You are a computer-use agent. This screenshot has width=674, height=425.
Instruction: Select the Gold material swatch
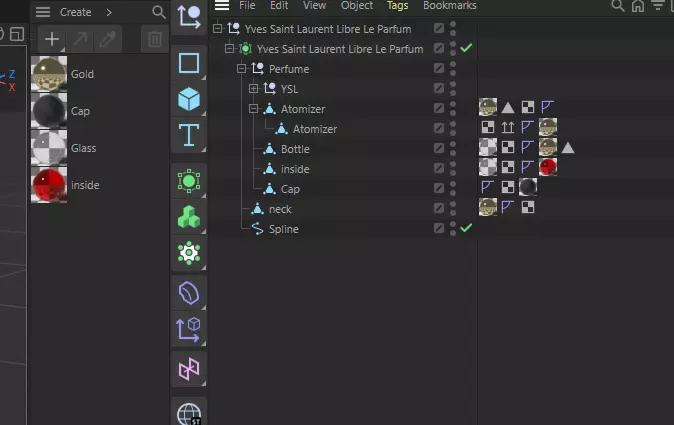click(49, 74)
